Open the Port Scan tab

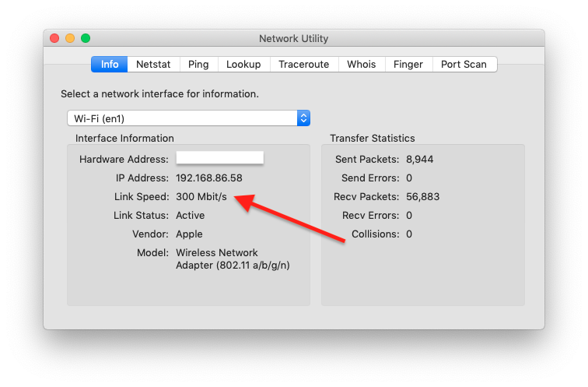tap(464, 64)
